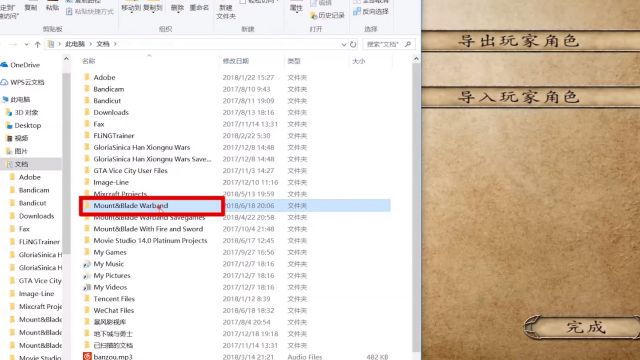Open the recent locations dropdown arrow
Viewport: 640px width, 360px height.
point(27,44)
